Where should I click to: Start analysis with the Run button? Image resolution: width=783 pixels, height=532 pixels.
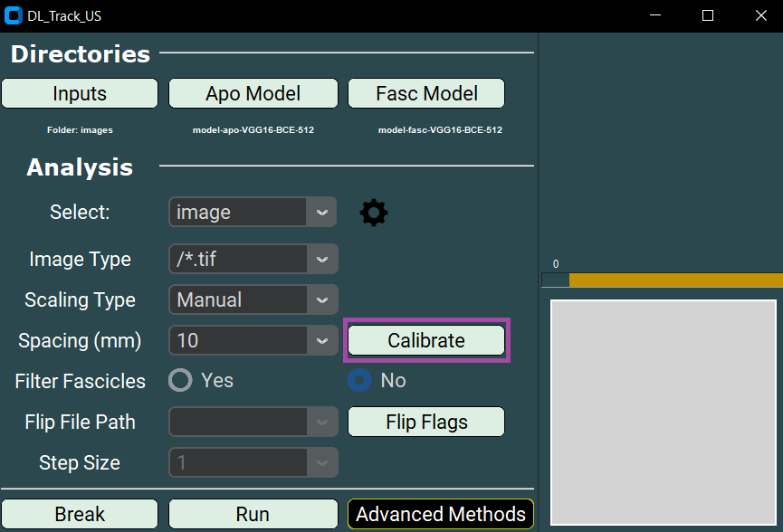253,514
